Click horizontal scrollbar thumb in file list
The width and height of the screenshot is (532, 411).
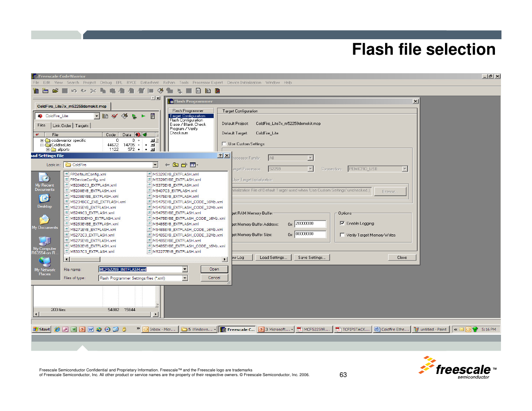85,259
